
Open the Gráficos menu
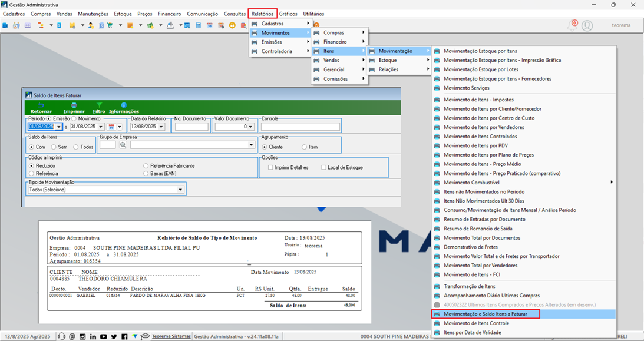[x=288, y=14]
